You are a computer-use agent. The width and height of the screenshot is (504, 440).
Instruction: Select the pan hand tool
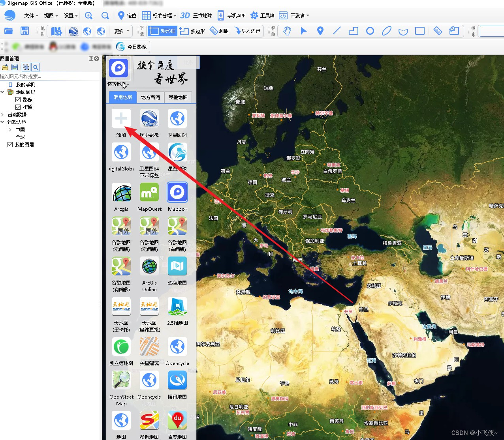click(x=287, y=31)
